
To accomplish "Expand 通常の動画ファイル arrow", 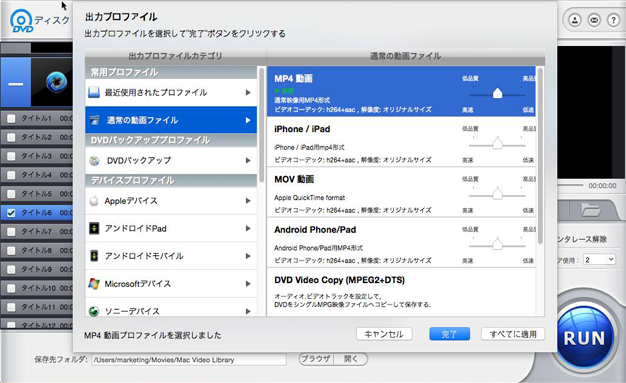I will coord(248,120).
